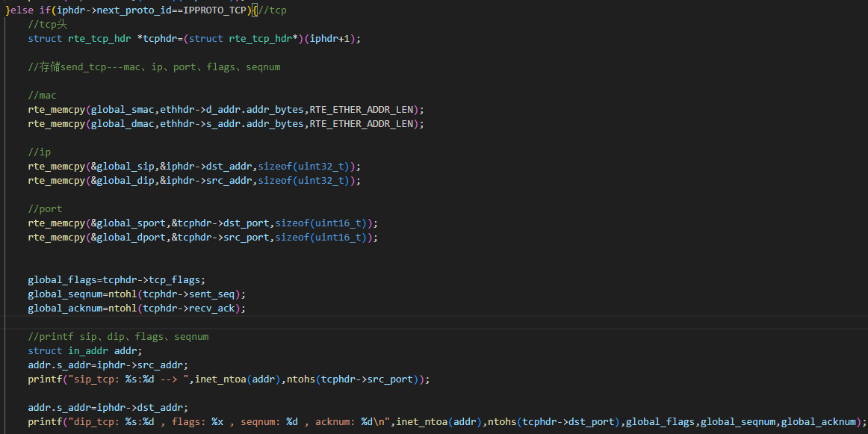Click RTE_ETHER_ADDR_LEN on the global_smac line
This screenshot has height=434, width=868.
tap(361, 110)
